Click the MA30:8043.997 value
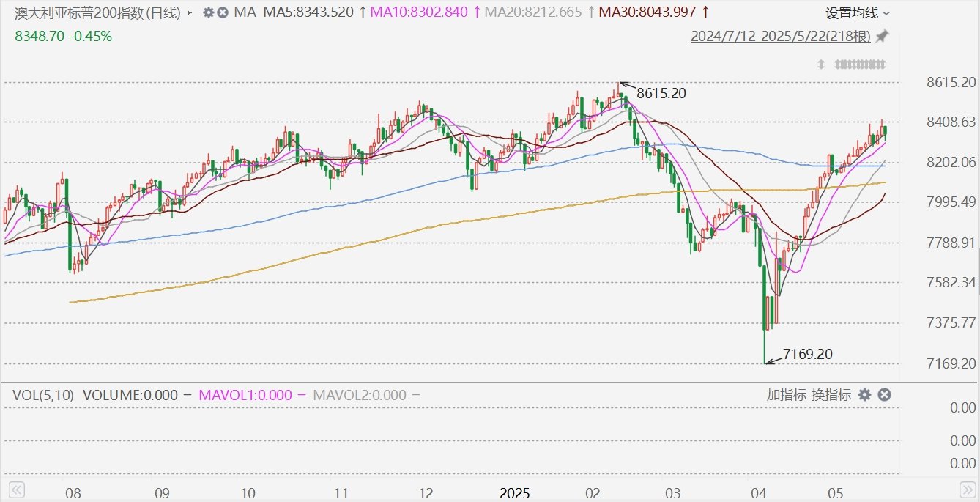 pyautogui.click(x=647, y=12)
